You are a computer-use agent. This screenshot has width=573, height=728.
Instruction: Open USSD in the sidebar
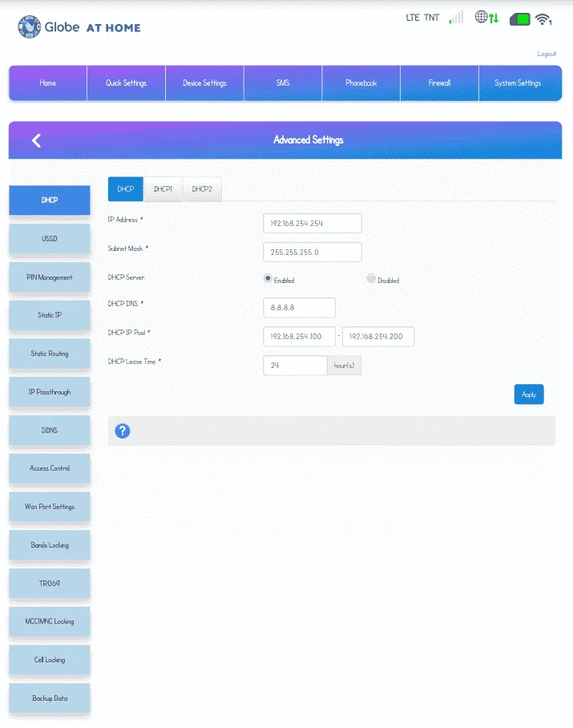pos(50,239)
